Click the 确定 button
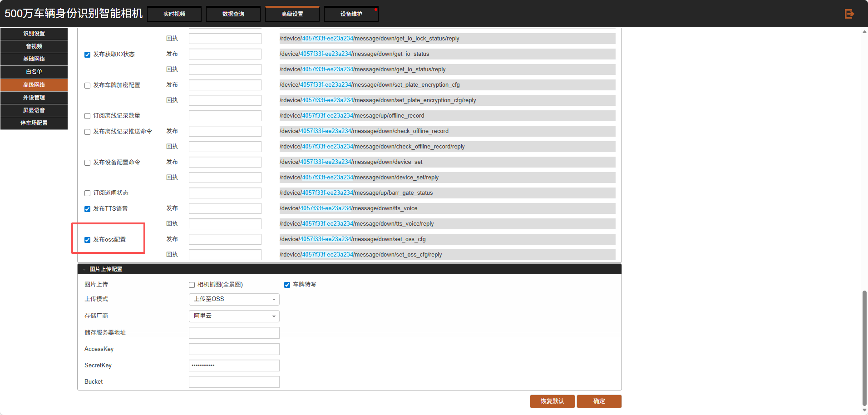Screen dimensions: 868x415 [x=599, y=401]
